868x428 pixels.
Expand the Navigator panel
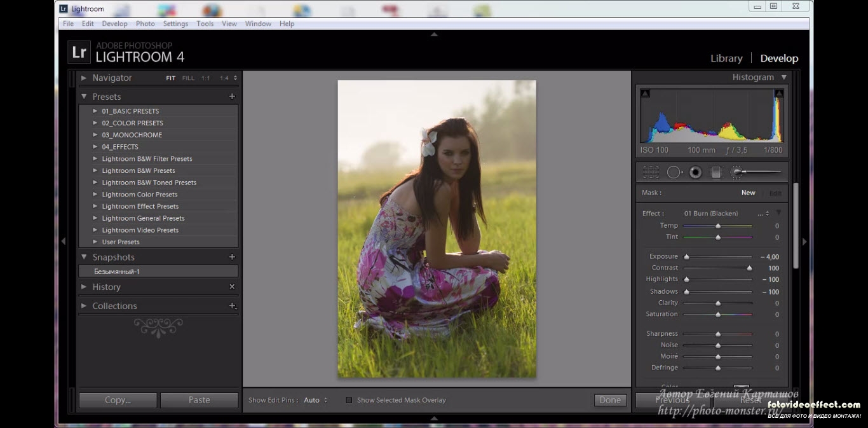click(84, 78)
